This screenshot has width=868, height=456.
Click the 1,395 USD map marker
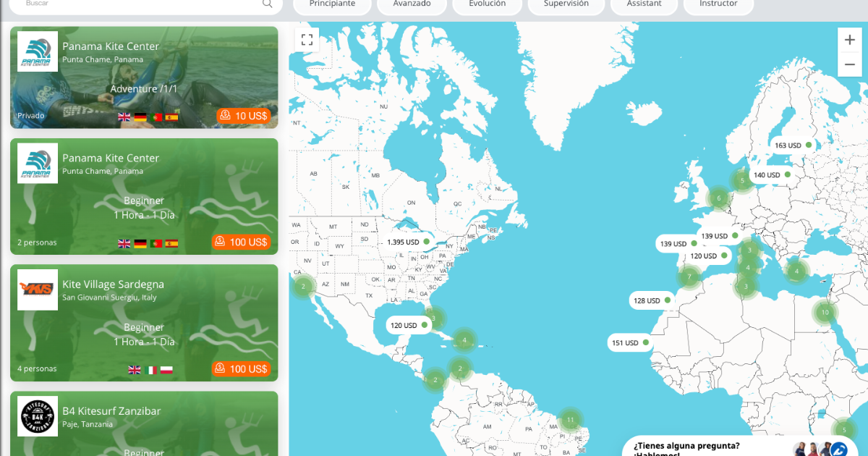(x=409, y=242)
